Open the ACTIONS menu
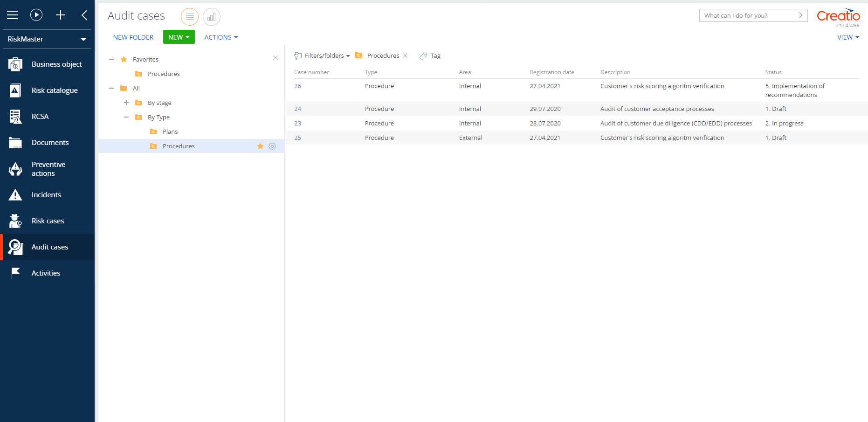The width and height of the screenshot is (868, 422). click(221, 37)
